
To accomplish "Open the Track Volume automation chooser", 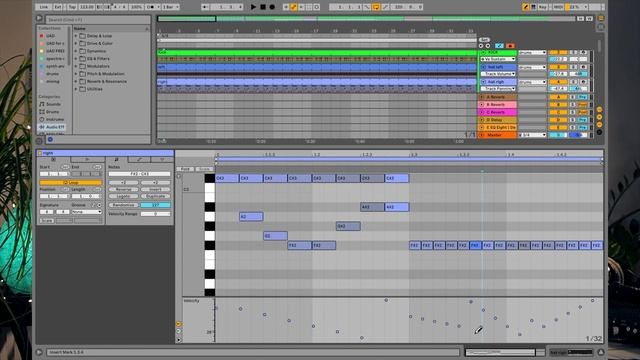I will click(498, 74).
